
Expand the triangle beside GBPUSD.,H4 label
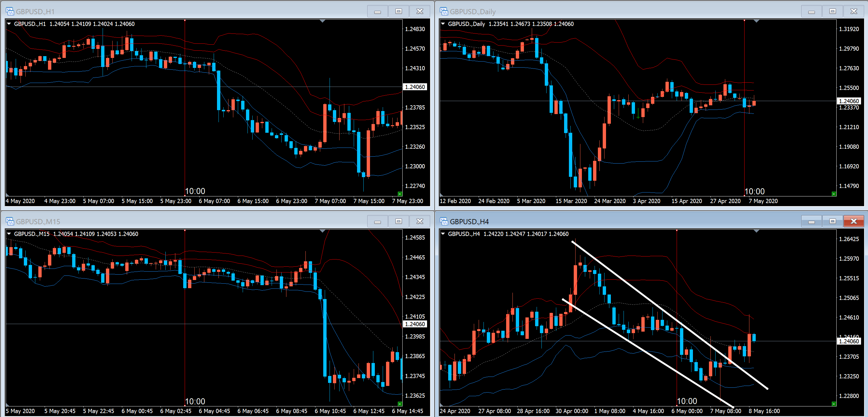click(x=443, y=234)
